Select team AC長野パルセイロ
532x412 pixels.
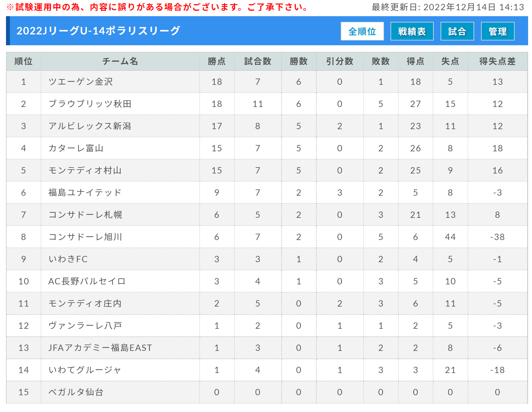coord(87,281)
